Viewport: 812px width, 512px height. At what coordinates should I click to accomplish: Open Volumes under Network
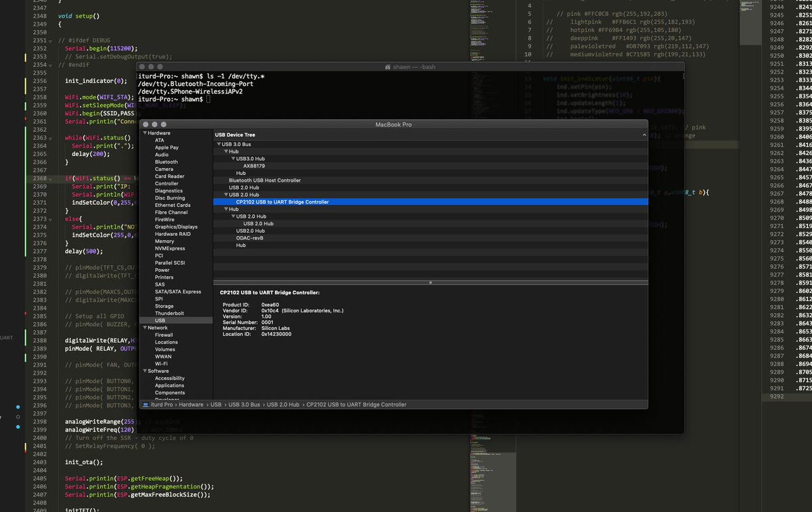pyautogui.click(x=165, y=350)
